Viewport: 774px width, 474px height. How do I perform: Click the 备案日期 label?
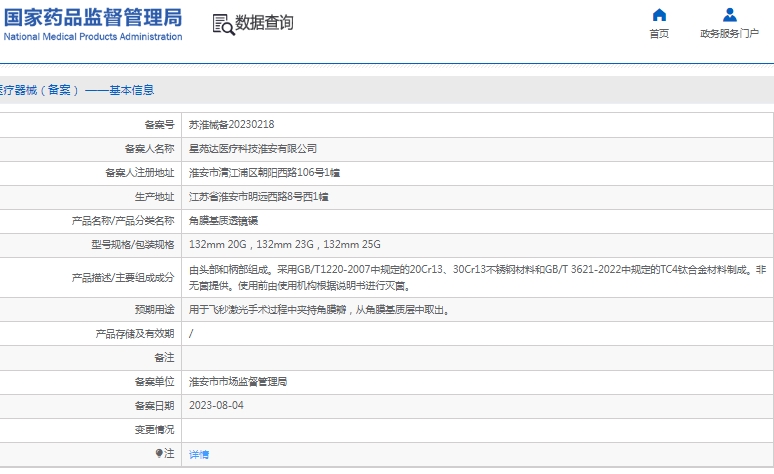[x=155, y=406]
